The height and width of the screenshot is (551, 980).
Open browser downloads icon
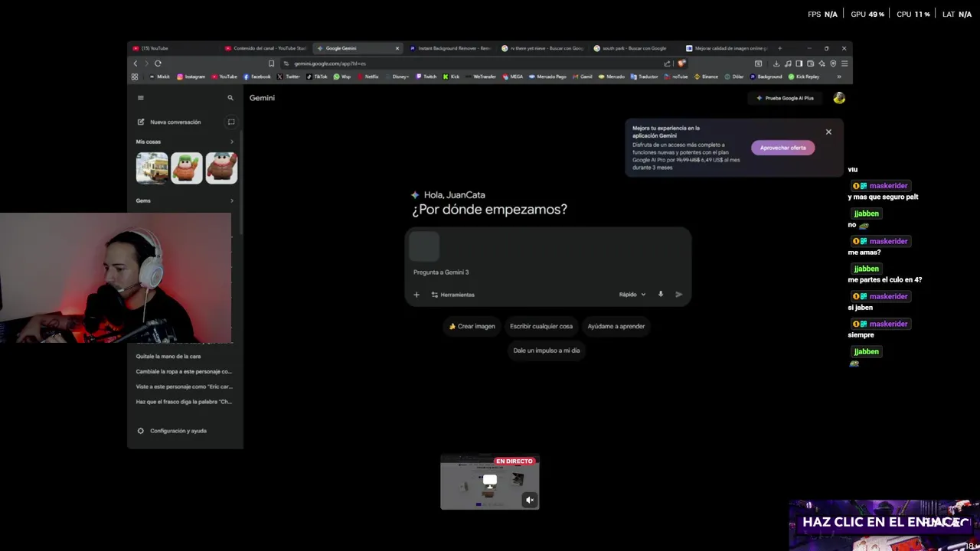776,64
